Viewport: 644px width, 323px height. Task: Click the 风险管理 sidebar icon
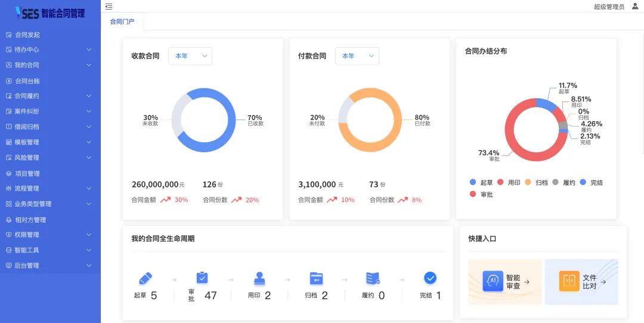8,158
